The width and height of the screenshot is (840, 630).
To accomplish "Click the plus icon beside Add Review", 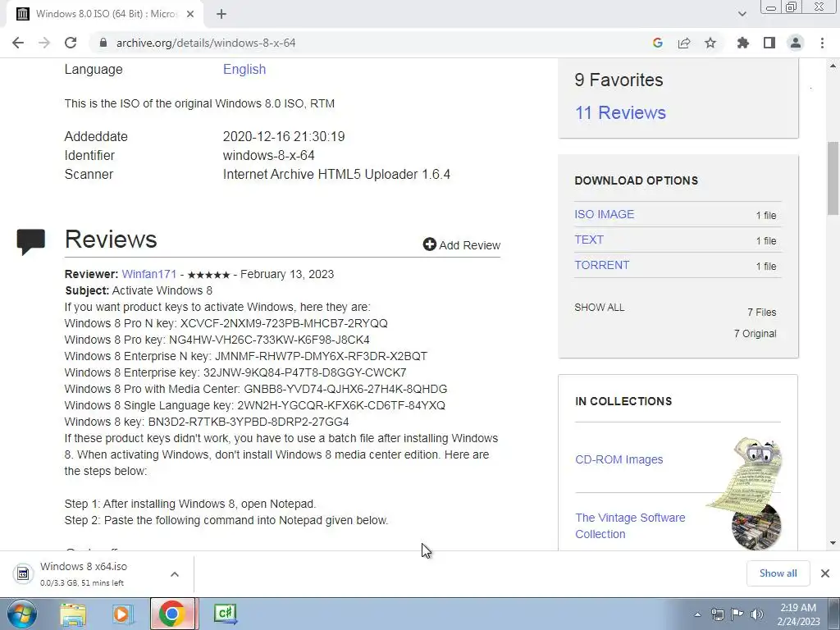I will tap(429, 244).
